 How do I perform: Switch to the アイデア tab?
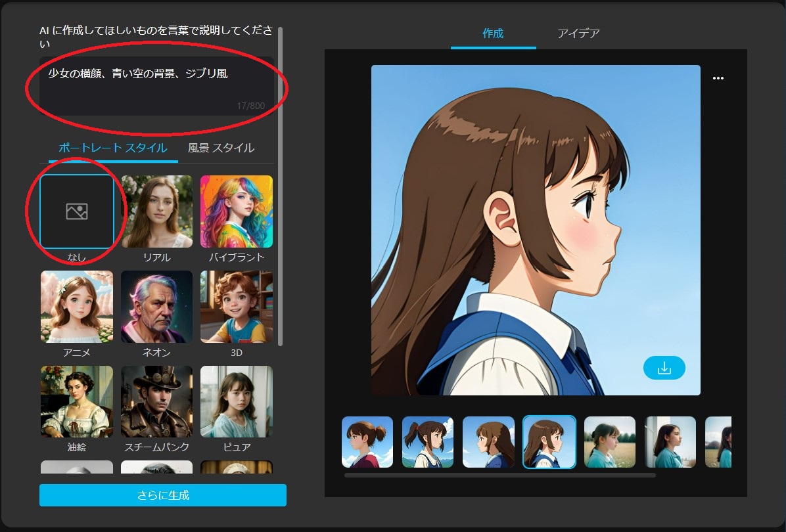578,33
